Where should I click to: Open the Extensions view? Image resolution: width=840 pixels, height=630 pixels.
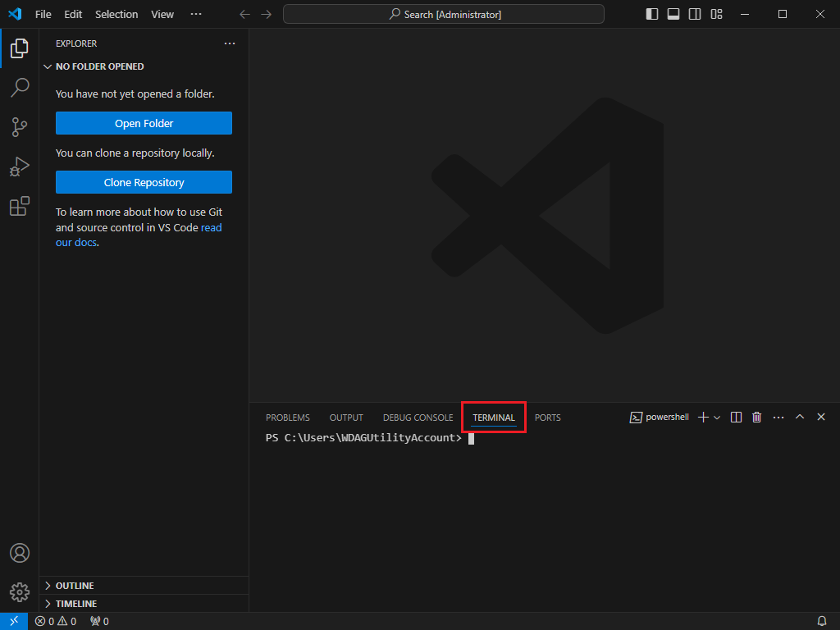(x=20, y=206)
